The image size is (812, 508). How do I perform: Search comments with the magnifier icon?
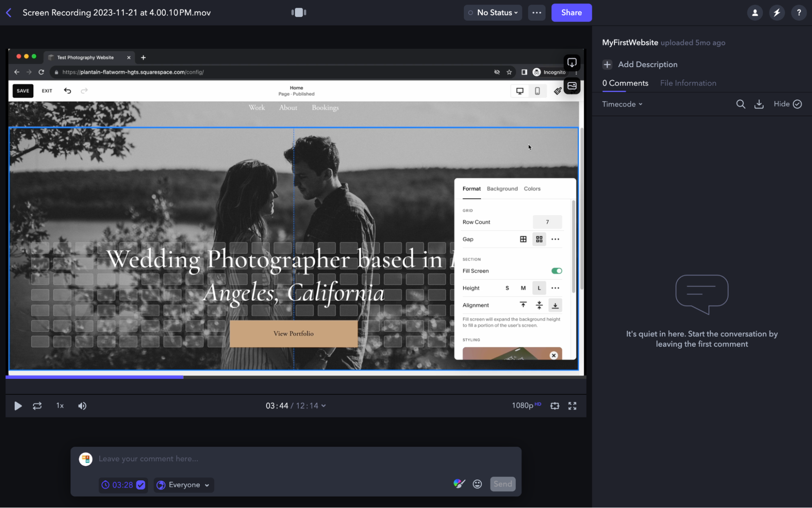[741, 104]
